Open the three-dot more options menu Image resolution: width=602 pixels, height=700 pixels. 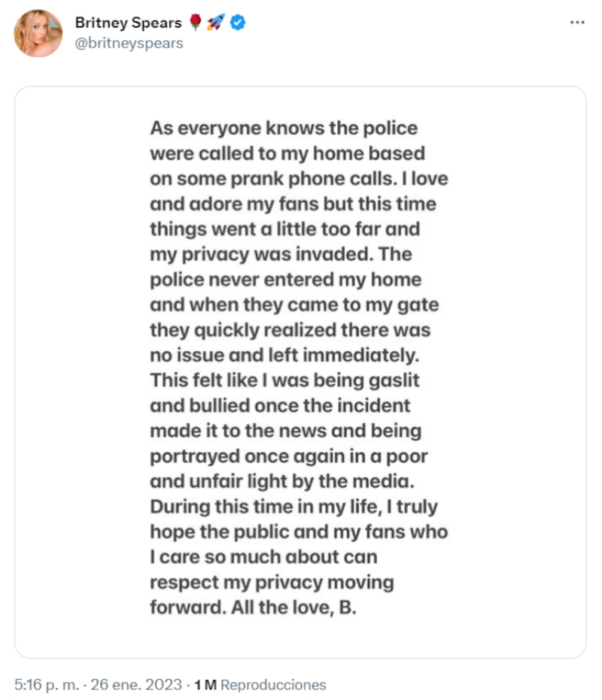point(577,23)
